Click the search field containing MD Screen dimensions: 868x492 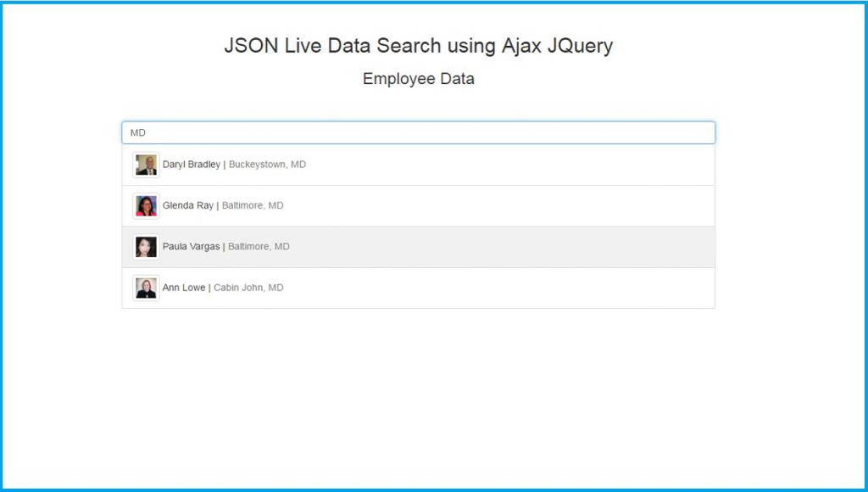pos(419,133)
